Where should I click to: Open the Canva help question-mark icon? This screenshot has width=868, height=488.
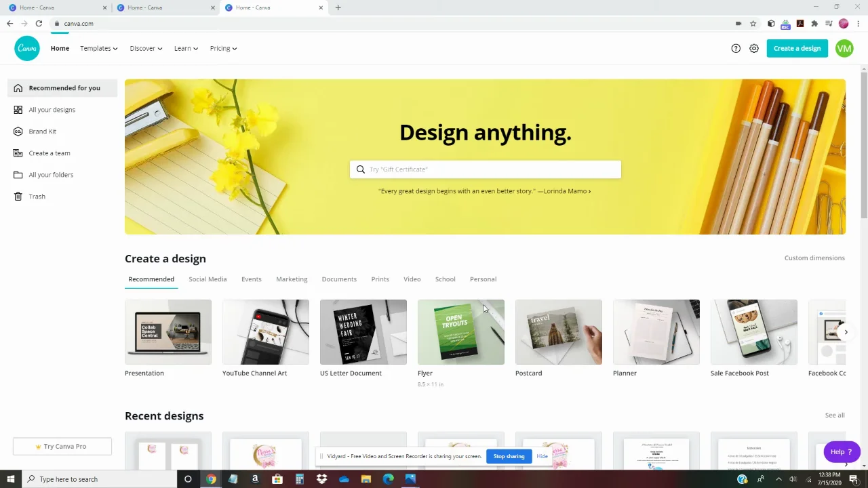(736, 48)
